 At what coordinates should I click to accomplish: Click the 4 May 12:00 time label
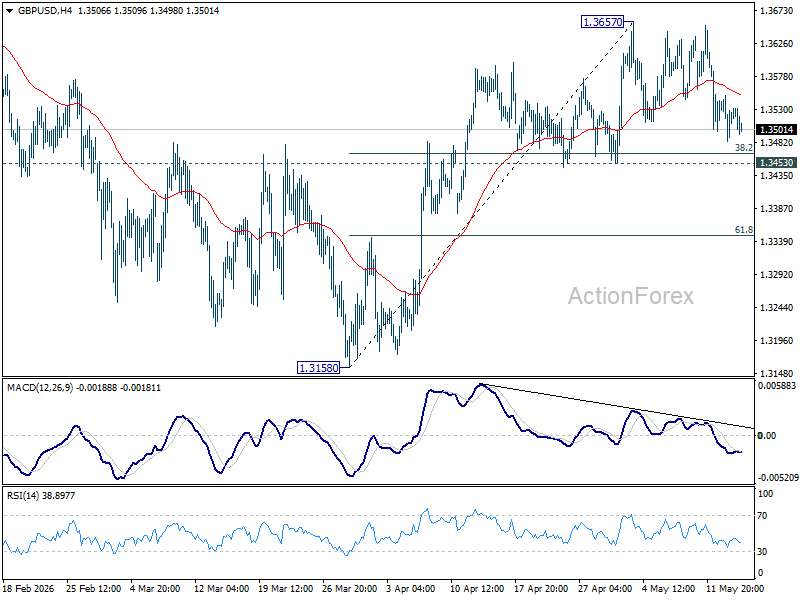(x=669, y=588)
